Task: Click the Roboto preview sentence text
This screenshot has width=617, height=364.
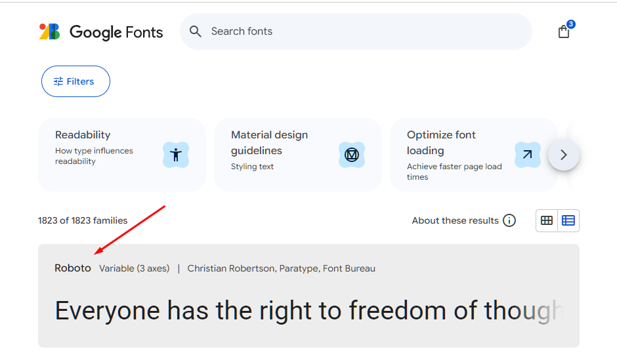Action: (308, 311)
